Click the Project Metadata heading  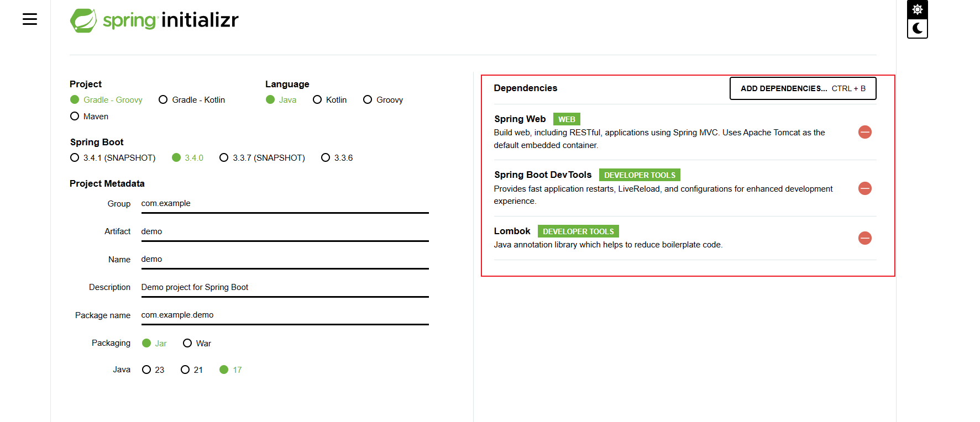[x=107, y=184]
